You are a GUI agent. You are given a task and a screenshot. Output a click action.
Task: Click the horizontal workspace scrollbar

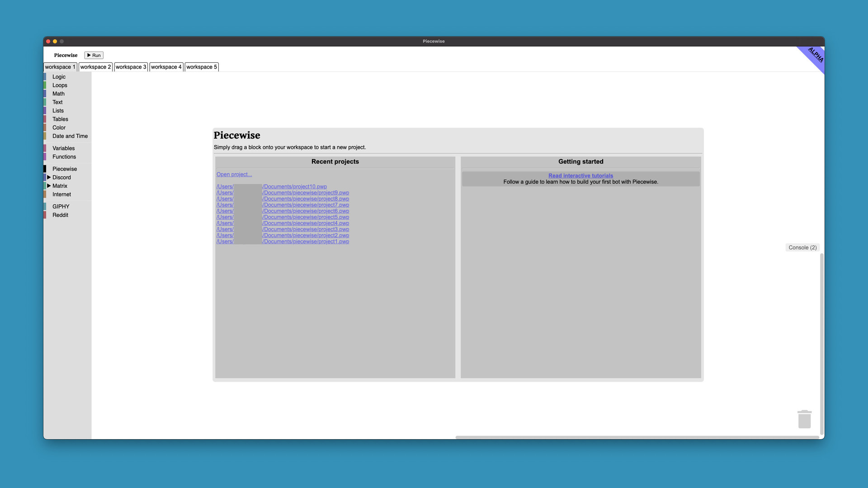637,437
